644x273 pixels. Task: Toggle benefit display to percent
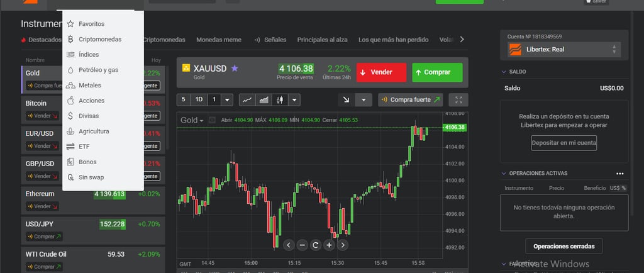[623, 188]
